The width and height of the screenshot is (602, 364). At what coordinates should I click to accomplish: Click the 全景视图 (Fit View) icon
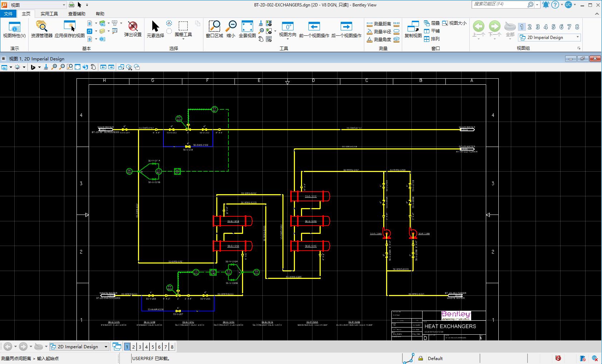[x=247, y=26]
